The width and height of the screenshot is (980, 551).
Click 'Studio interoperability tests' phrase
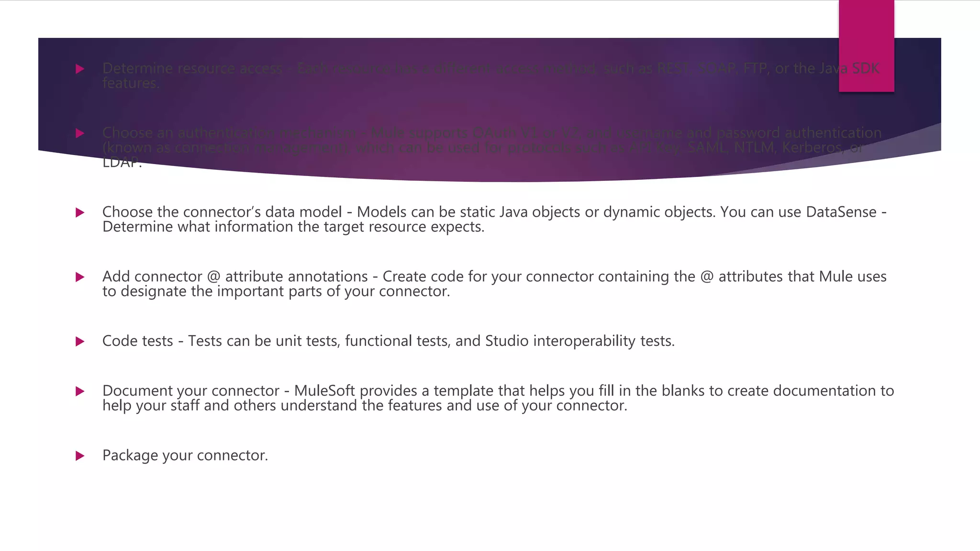[579, 341]
